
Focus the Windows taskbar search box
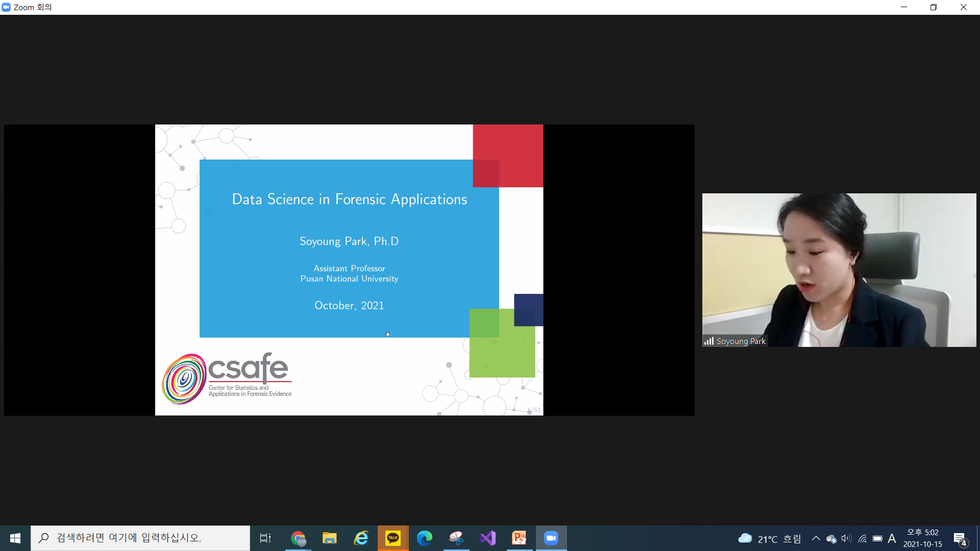[140, 538]
